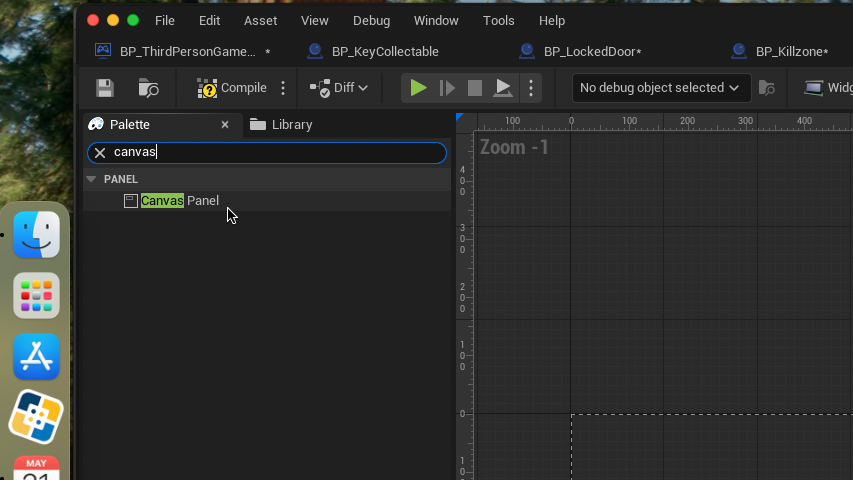Open the Asset menu
This screenshot has height=480, width=853.
(260, 20)
